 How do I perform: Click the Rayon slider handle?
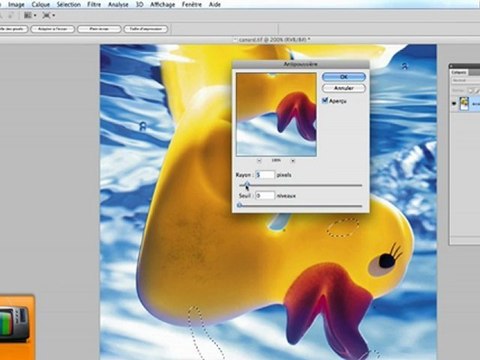click(x=247, y=184)
